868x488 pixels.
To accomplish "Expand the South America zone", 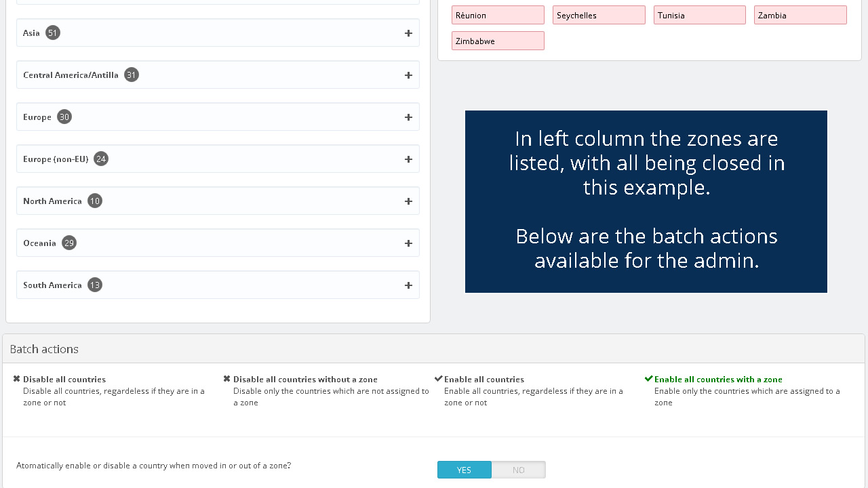I will [408, 285].
